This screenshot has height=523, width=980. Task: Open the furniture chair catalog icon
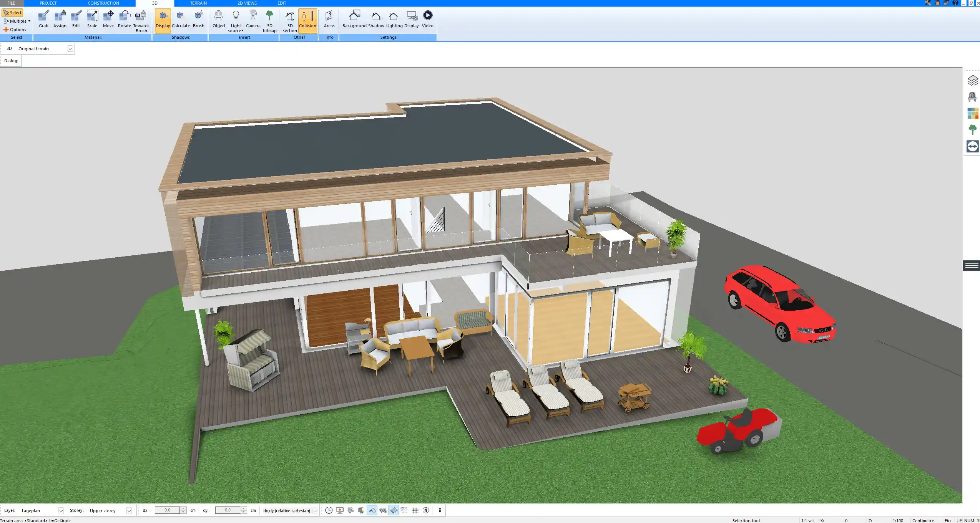[x=972, y=97]
